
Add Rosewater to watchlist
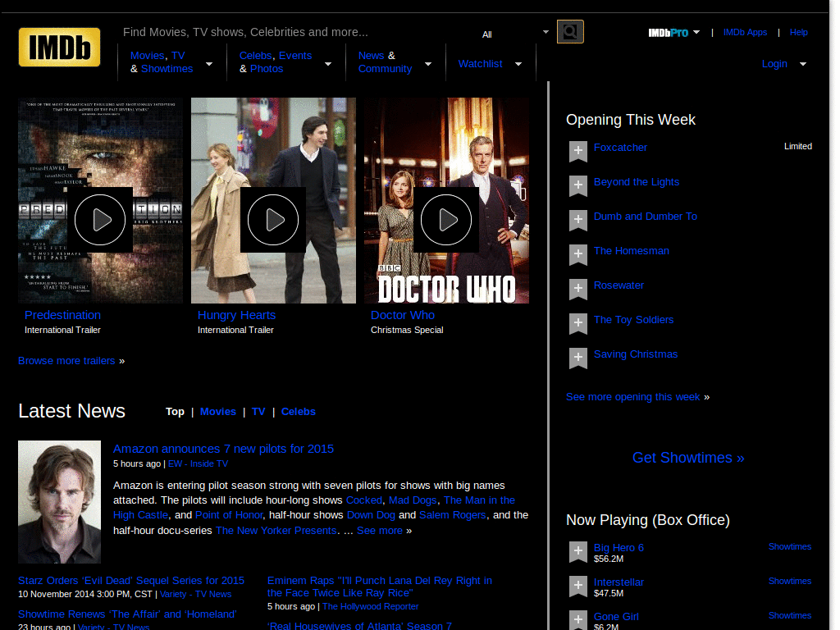coord(578,290)
